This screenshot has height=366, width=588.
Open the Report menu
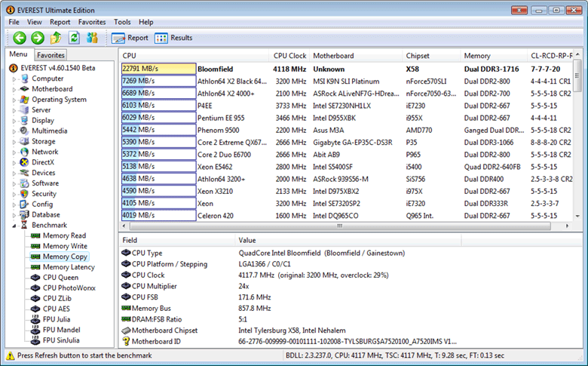[x=60, y=22]
